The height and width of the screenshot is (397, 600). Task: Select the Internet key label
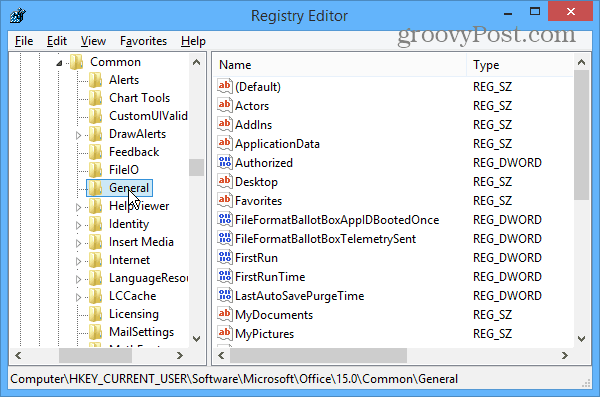click(x=129, y=260)
